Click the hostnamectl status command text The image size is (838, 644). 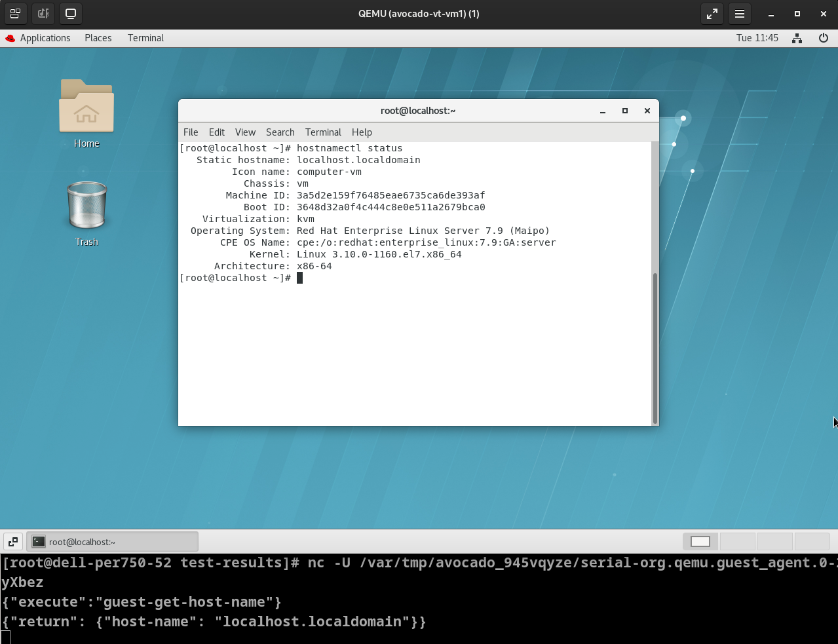tap(350, 148)
